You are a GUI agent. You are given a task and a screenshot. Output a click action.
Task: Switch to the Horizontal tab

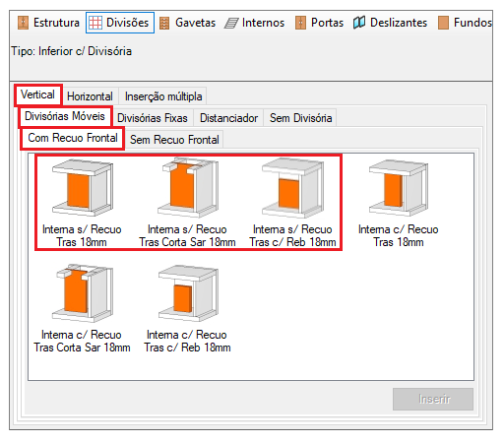[x=90, y=96]
